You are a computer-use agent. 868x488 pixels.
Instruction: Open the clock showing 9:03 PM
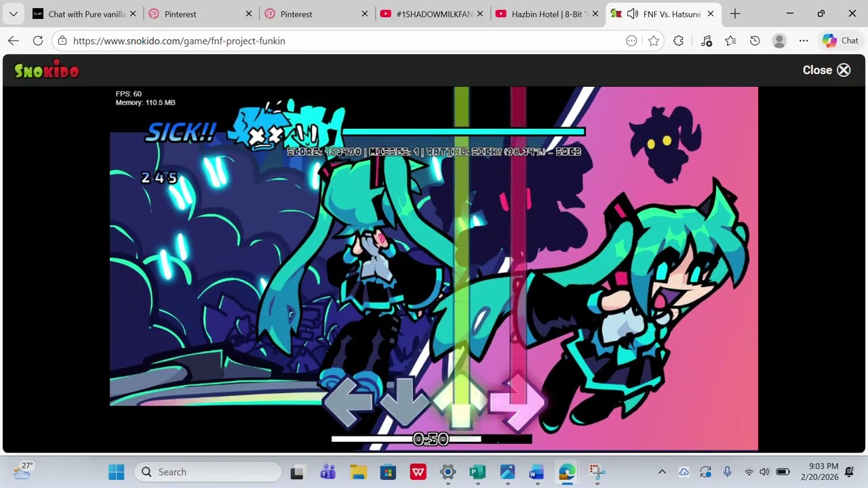tap(819, 472)
